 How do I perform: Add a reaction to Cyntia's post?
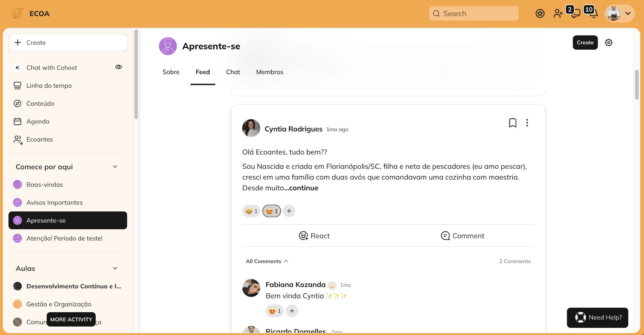click(289, 211)
